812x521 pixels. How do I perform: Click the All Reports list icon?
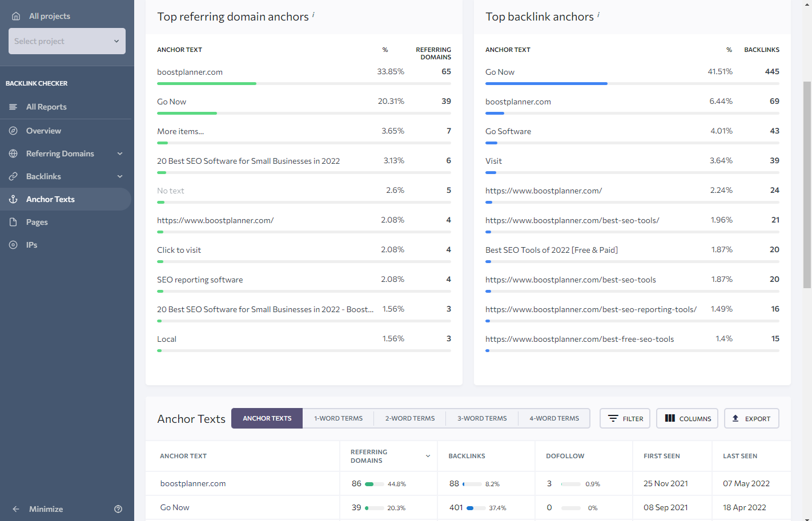click(x=13, y=107)
